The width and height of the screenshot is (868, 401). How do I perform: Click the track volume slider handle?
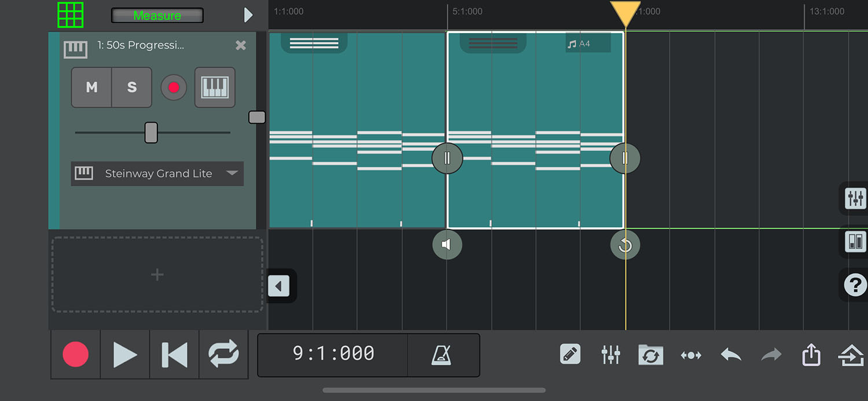151,133
